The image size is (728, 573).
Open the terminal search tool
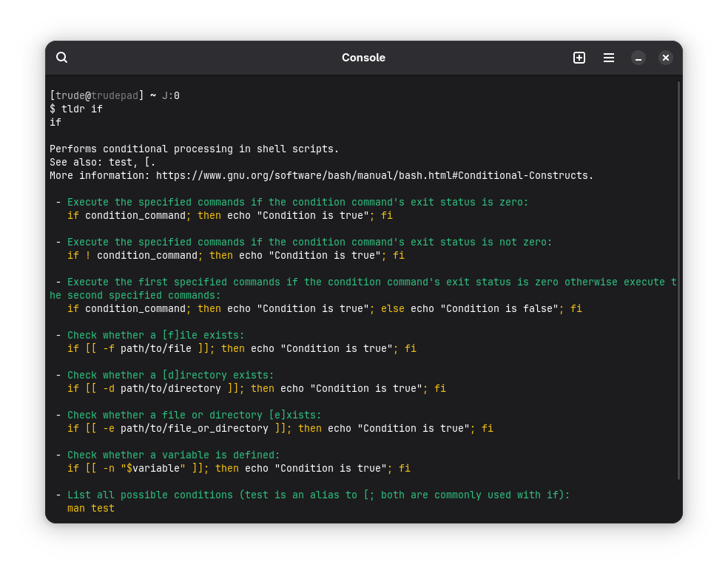[62, 58]
